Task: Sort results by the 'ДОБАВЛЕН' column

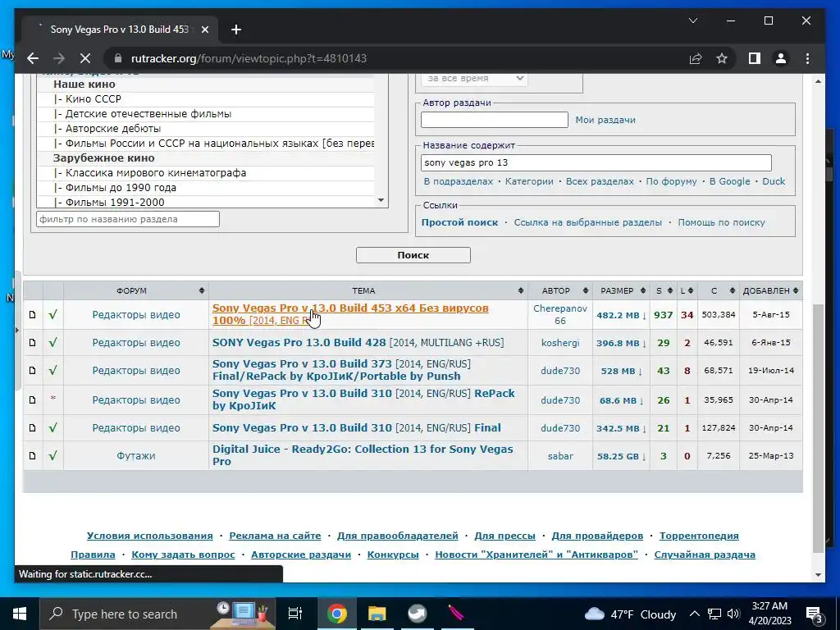Action: pyautogui.click(x=770, y=290)
